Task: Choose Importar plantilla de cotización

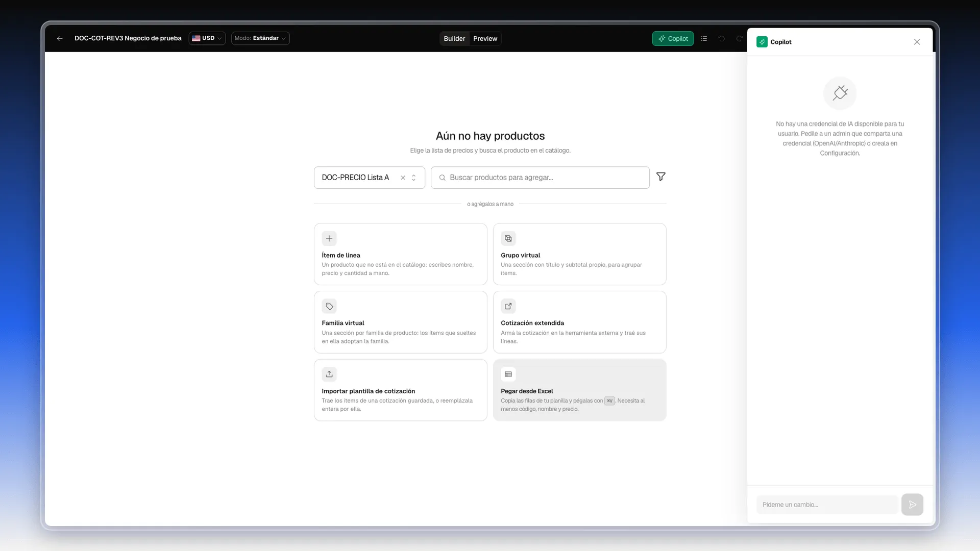Action: [x=401, y=390]
